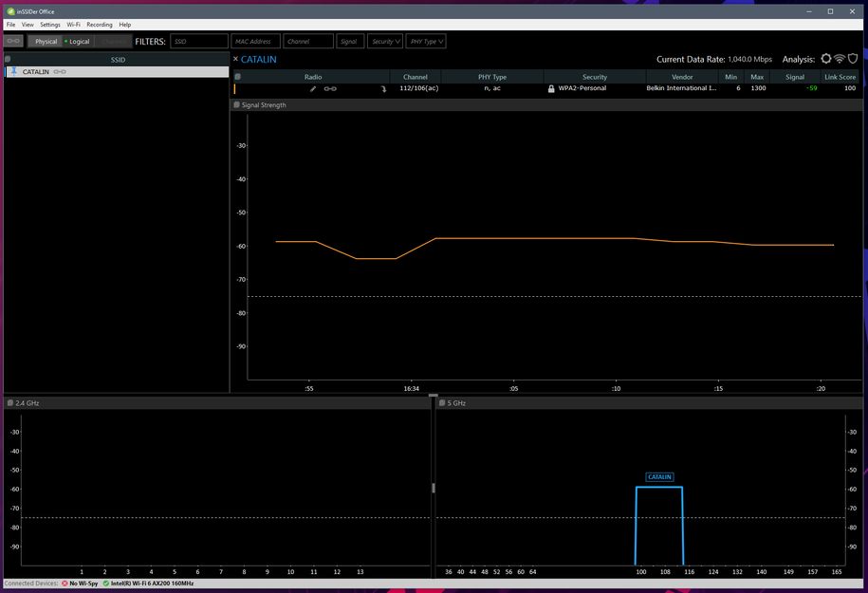Click the column chooser icon beside Radio header
The width and height of the screenshot is (868, 593).
click(237, 77)
